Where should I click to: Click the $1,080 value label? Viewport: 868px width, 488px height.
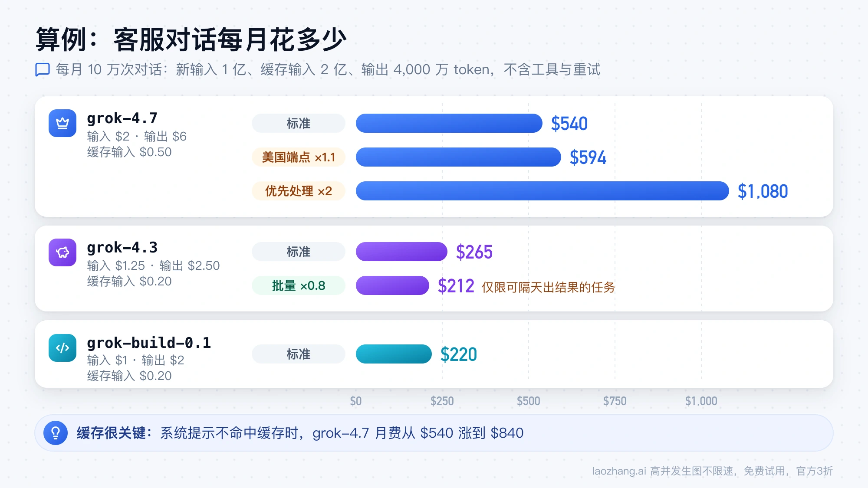[x=763, y=191]
